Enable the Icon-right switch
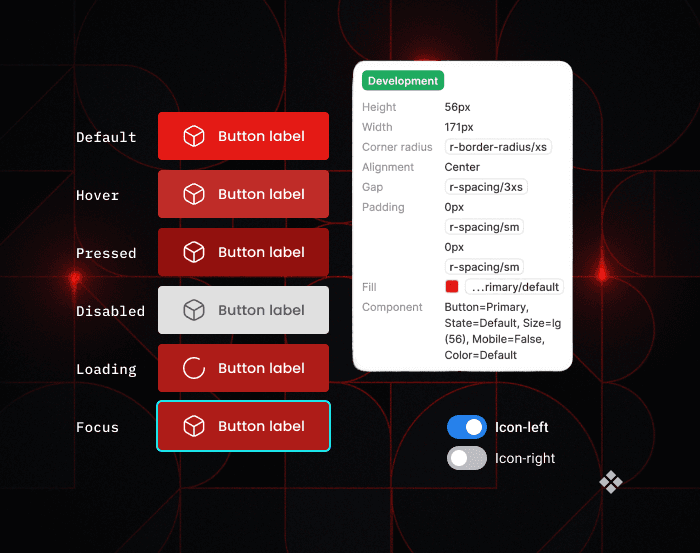 click(x=467, y=458)
